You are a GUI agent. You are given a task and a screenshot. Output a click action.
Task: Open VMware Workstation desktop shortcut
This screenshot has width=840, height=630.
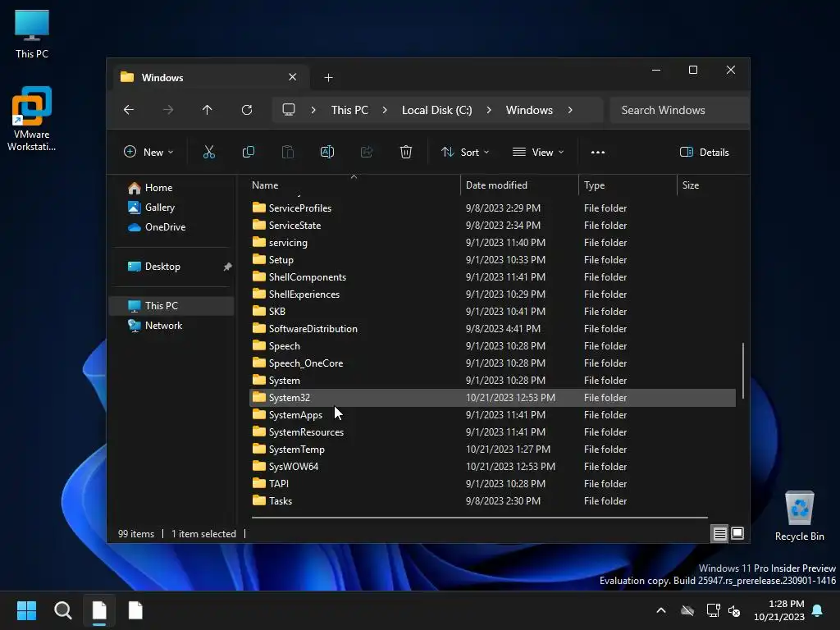[x=32, y=118]
